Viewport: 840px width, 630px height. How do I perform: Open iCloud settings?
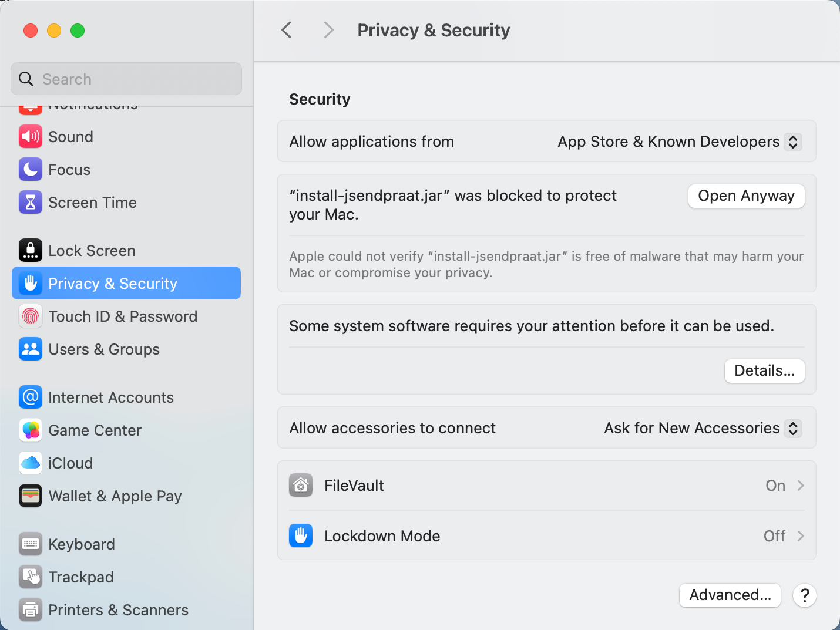[x=126, y=463]
